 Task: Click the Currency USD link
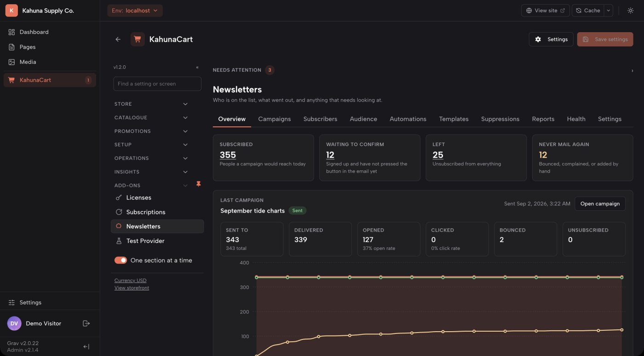(131, 280)
